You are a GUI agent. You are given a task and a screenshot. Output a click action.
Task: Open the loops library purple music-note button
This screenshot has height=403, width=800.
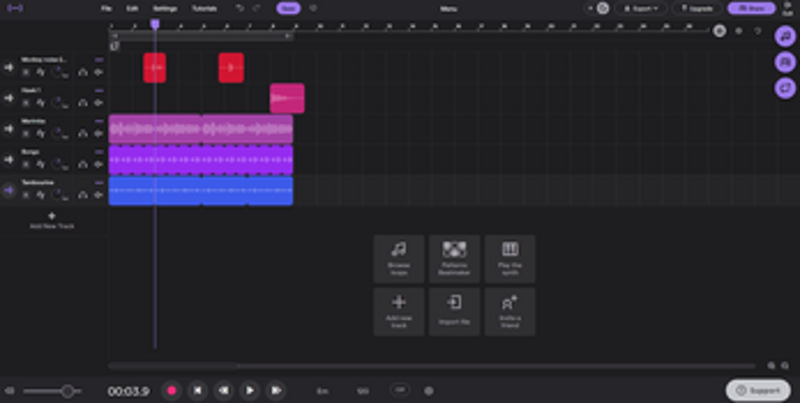pyautogui.click(x=785, y=36)
